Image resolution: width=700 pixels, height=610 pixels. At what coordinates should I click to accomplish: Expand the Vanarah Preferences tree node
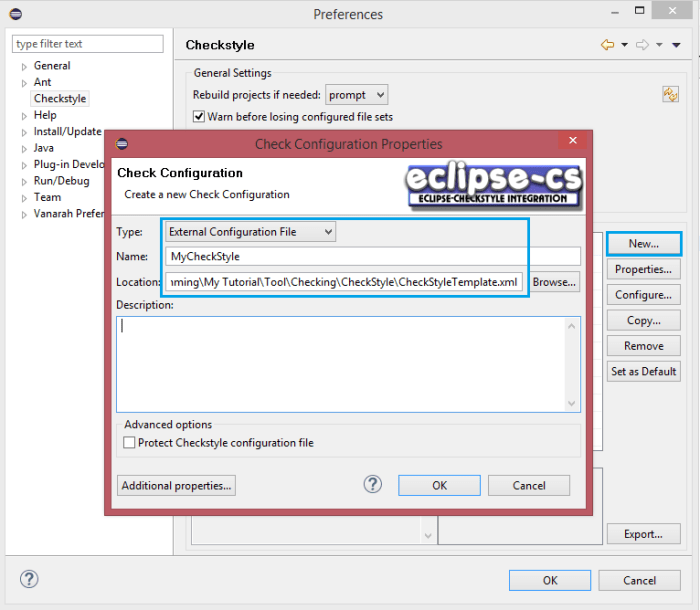(x=24, y=215)
